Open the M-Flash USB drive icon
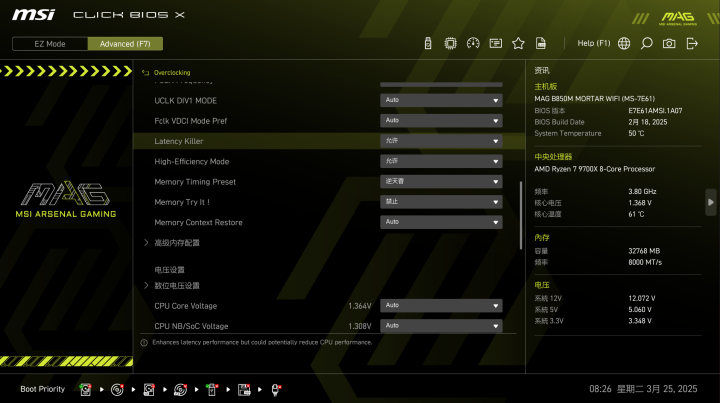The height and width of the screenshot is (403, 720). click(x=428, y=44)
